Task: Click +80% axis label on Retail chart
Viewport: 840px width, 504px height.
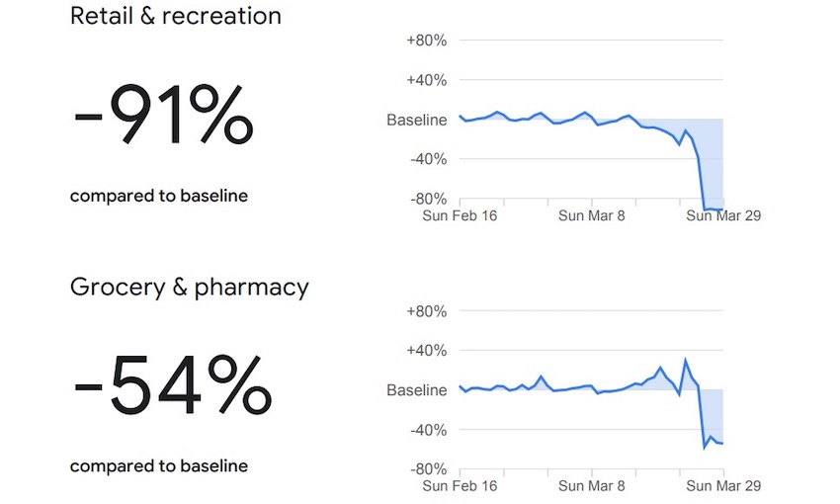Action: [427, 41]
